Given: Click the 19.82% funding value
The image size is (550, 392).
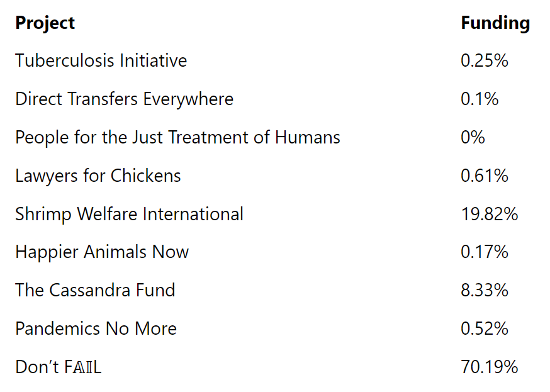Looking at the screenshot, I should (x=489, y=215).
